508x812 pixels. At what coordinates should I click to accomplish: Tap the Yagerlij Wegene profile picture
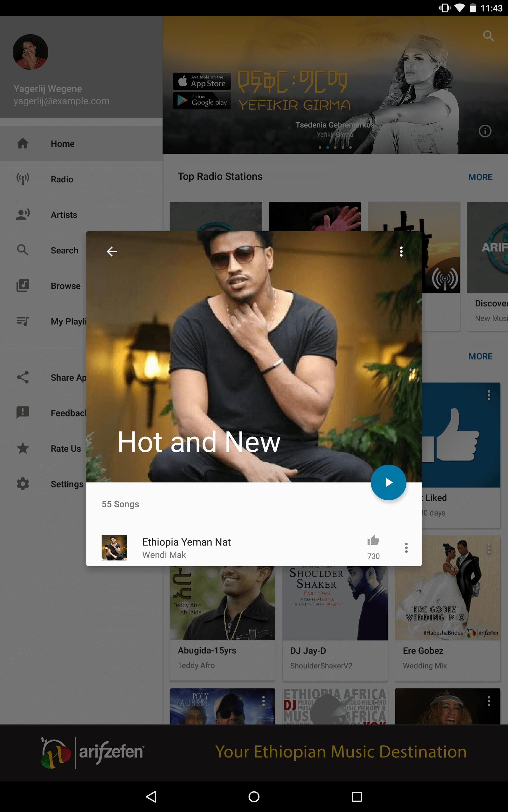[30, 52]
